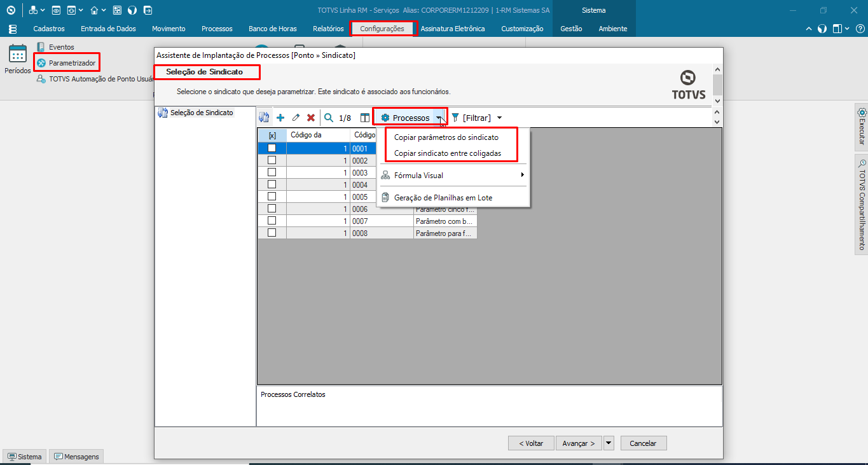Click the < Voltar button
This screenshot has height=465, width=868.
click(531, 443)
